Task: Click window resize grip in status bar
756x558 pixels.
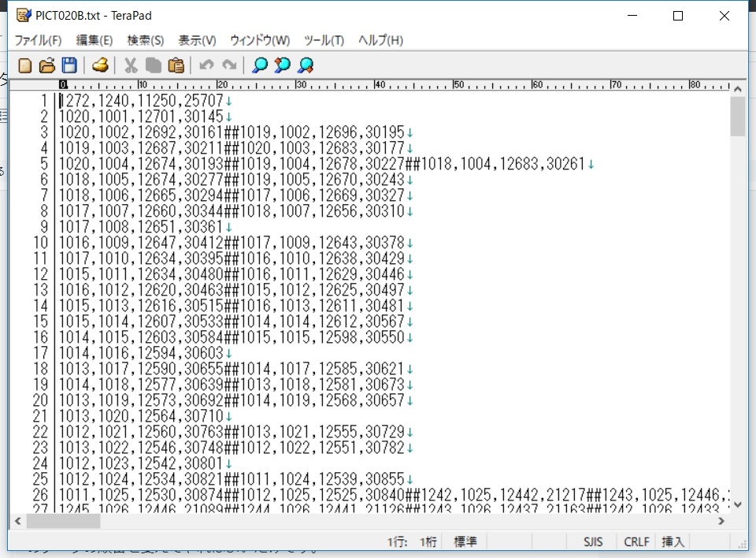Action: 743,545
